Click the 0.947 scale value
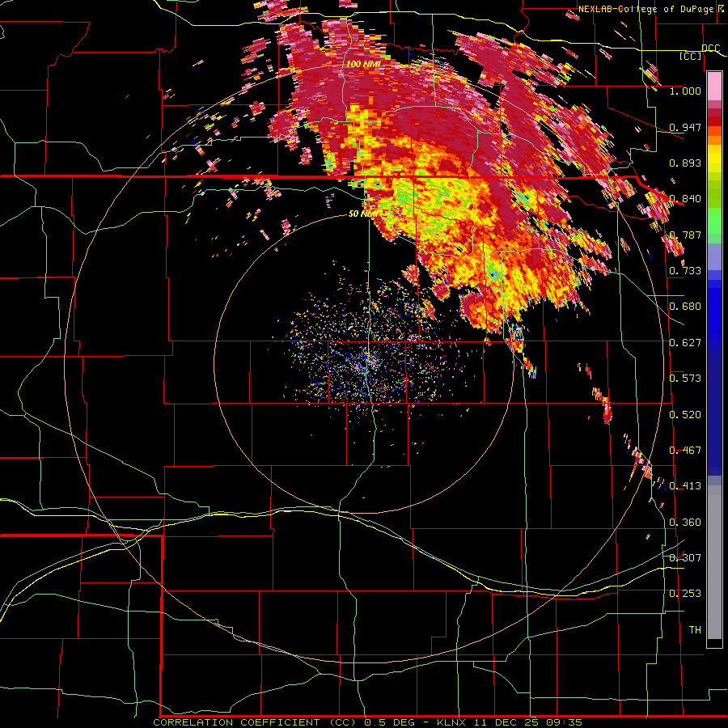This screenshot has width=728, height=728. point(685,127)
